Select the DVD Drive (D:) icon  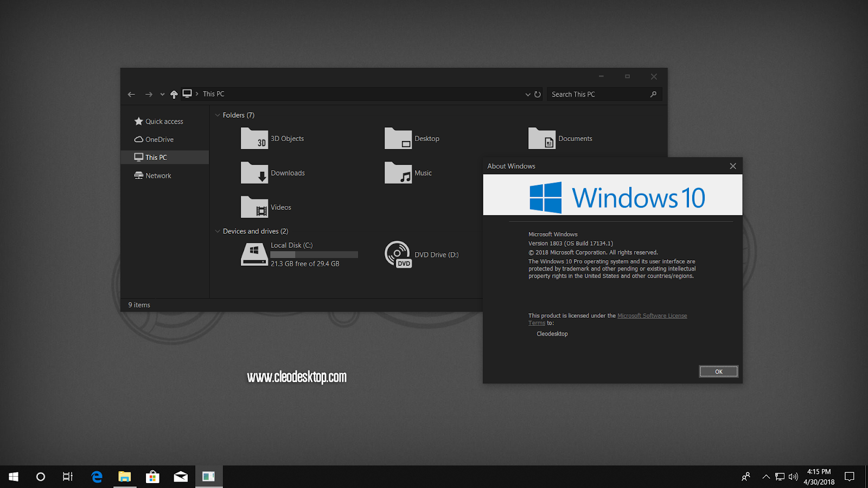click(x=398, y=254)
